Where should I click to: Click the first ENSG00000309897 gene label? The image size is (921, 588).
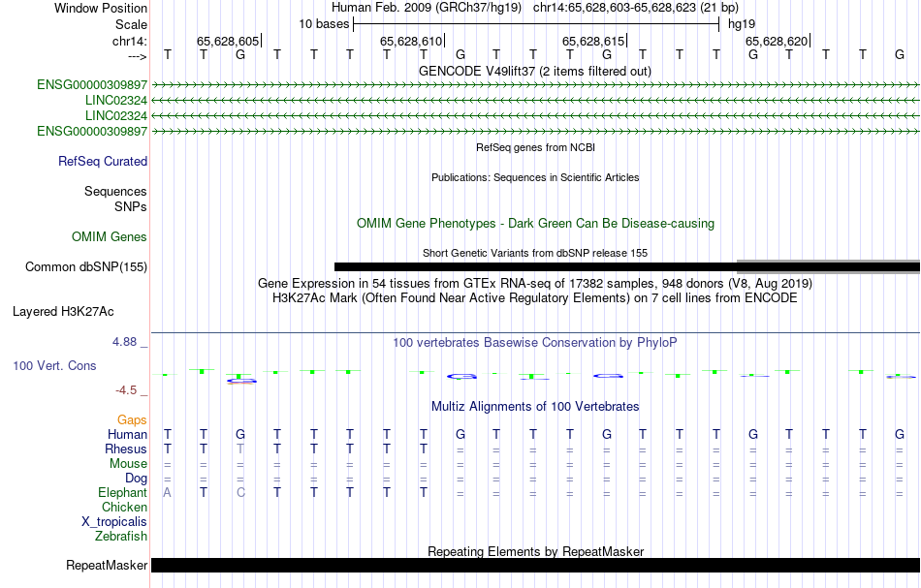point(92,85)
